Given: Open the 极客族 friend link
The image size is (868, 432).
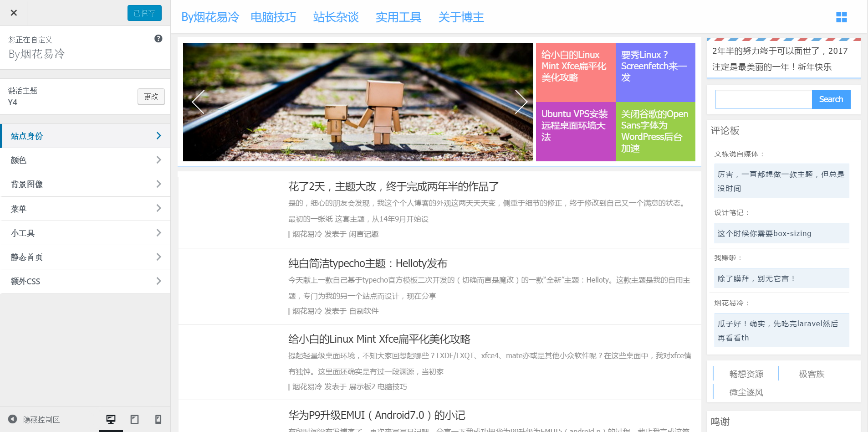Looking at the screenshot, I should click(x=812, y=374).
